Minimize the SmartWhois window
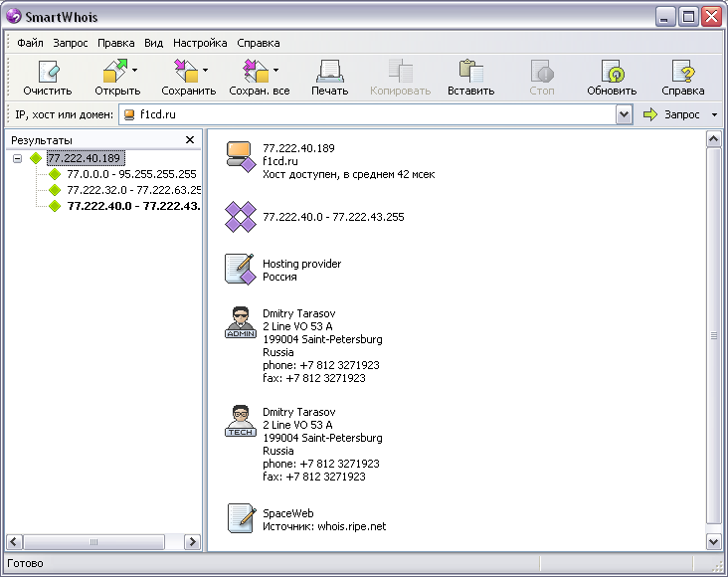This screenshot has width=728, height=577. [665, 17]
